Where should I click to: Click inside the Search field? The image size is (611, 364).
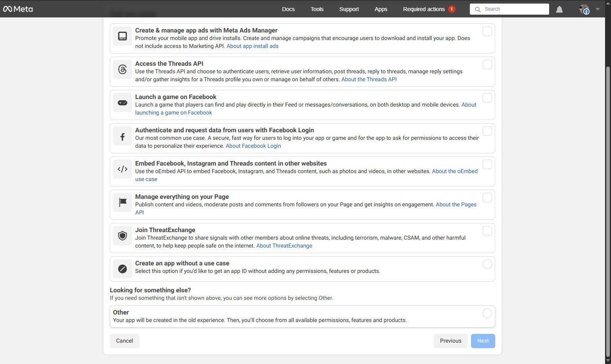coord(509,9)
